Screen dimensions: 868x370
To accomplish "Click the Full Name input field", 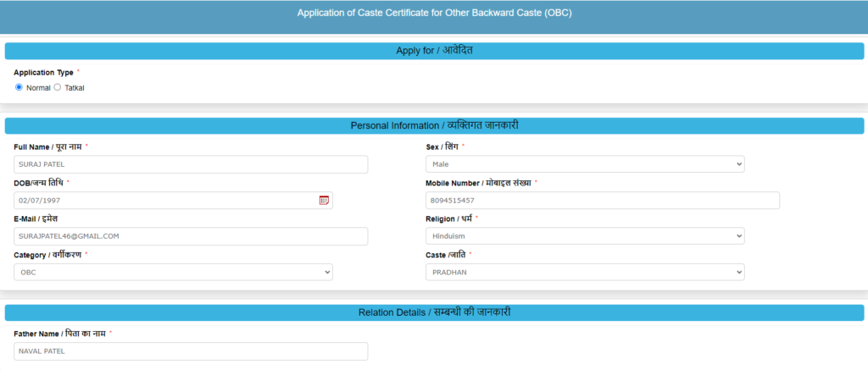I will [191, 164].
